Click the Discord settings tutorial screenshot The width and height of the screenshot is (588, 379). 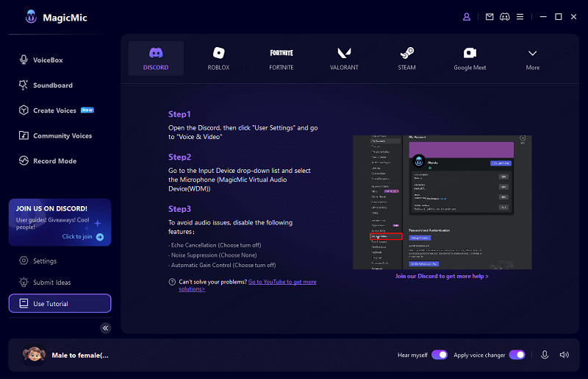click(442, 202)
